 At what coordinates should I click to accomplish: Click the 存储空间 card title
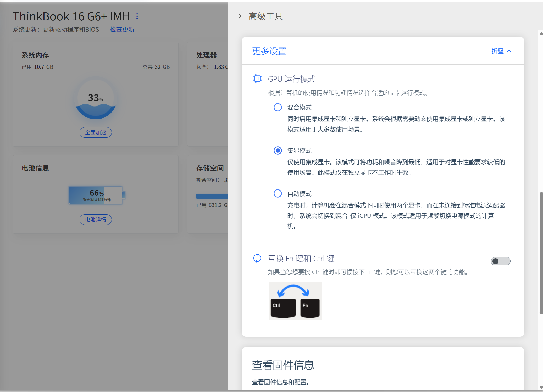pos(210,168)
